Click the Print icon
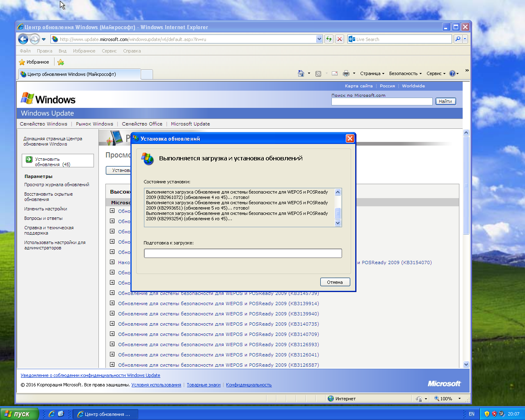Image resolution: width=525 pixels, height=420 pixels. tap(346, 73)
